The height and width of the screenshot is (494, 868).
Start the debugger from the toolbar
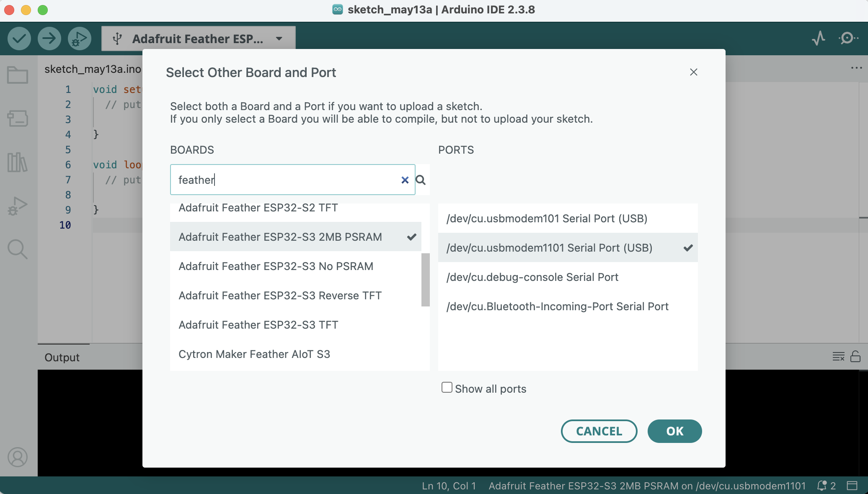tap(80, 39)
